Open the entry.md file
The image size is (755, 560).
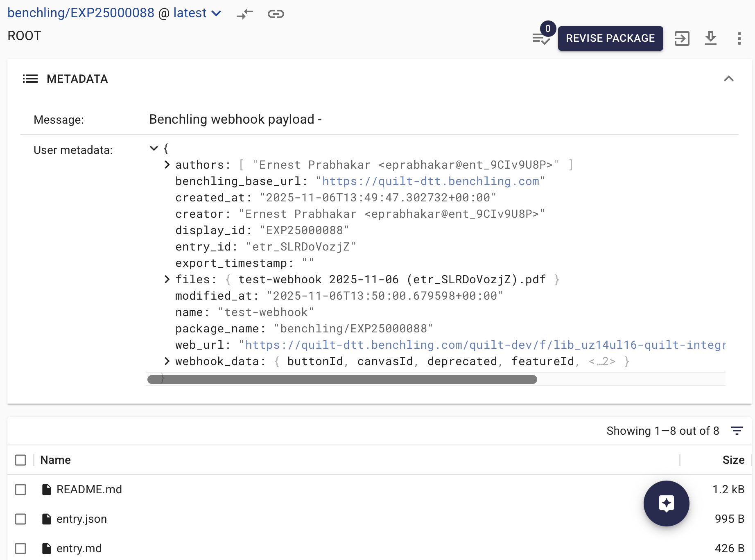coord(79,549)
